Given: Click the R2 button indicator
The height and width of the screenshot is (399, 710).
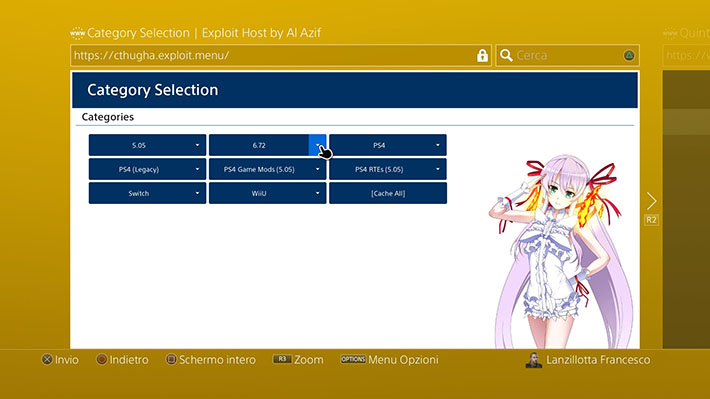Looking at the screenshot, I should (651, 220).
